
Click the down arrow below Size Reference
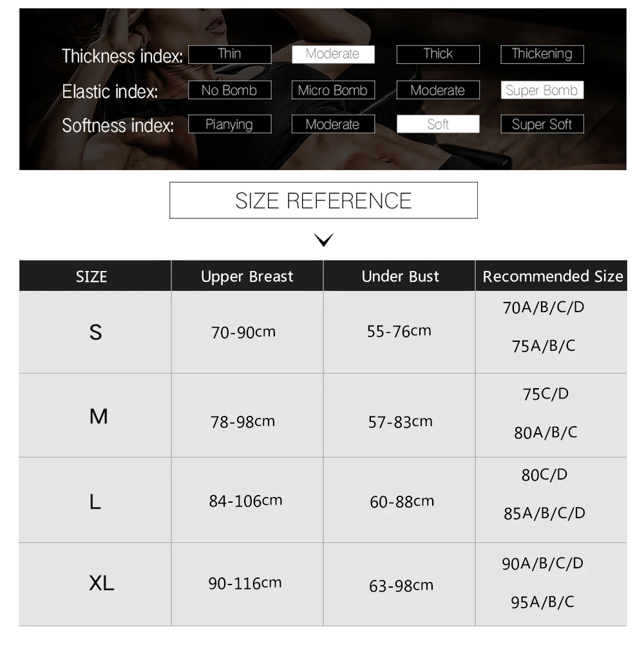[323, 239]
